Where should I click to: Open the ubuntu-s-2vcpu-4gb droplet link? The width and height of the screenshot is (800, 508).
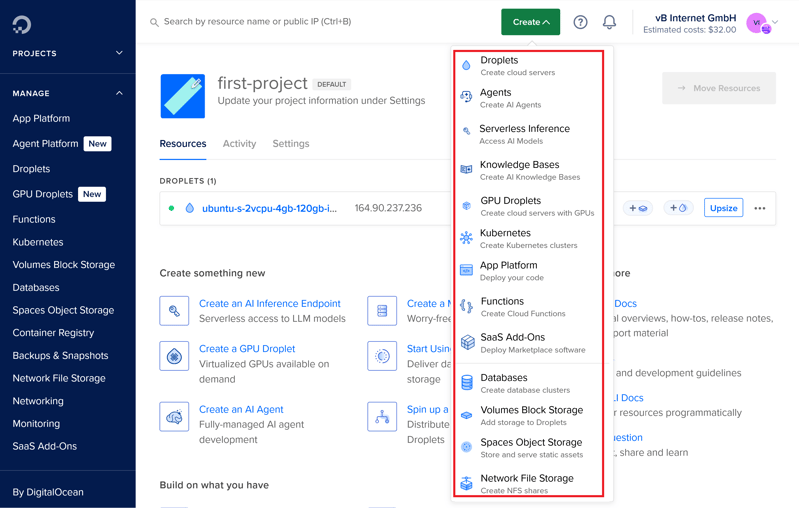point(269,209)
